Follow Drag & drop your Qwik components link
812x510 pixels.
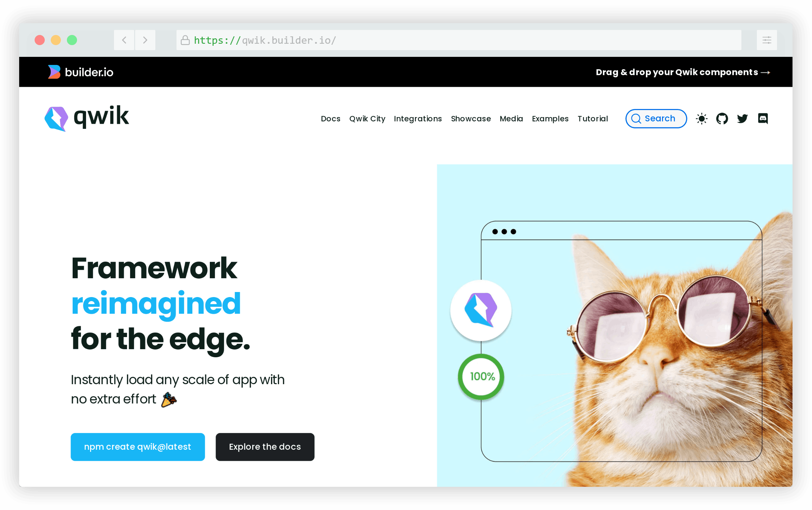pyautogui.click(x=683, y=72)
